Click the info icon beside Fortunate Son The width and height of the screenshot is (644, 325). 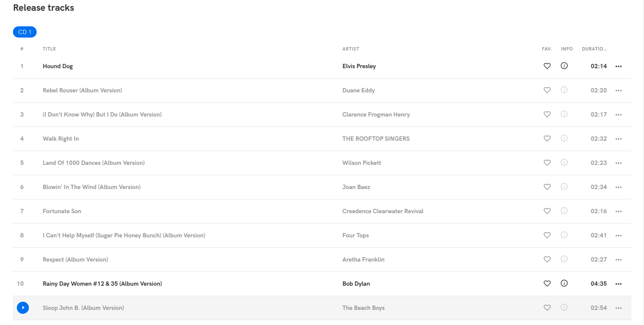click(564, 211)
